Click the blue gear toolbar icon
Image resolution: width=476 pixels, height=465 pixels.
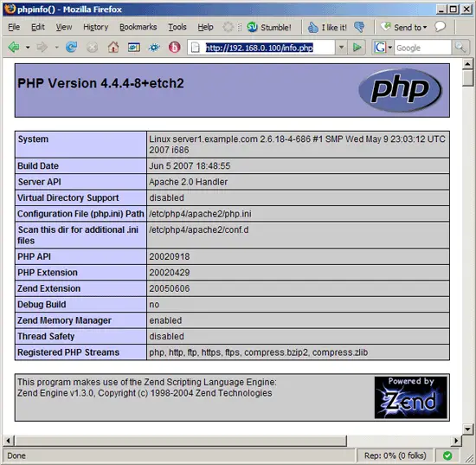point(155,48)
